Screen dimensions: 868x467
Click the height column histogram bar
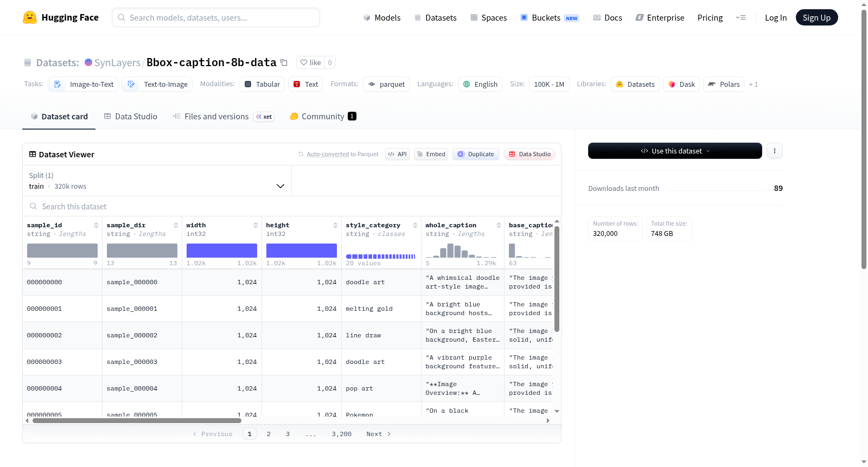click(x=302, y=251)
